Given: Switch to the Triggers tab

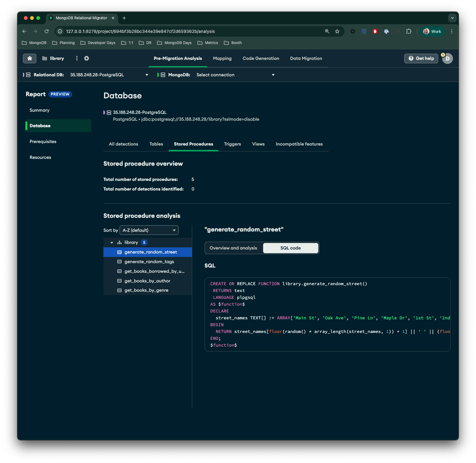Looking at the screenshot, I should pyautogui.click(x=232, y=144).
